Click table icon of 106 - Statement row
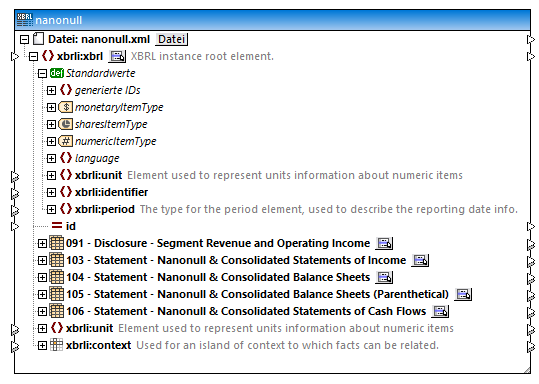The width and height of the screenshot is (539, 384). pyautogui.click(x=56, y=311)
